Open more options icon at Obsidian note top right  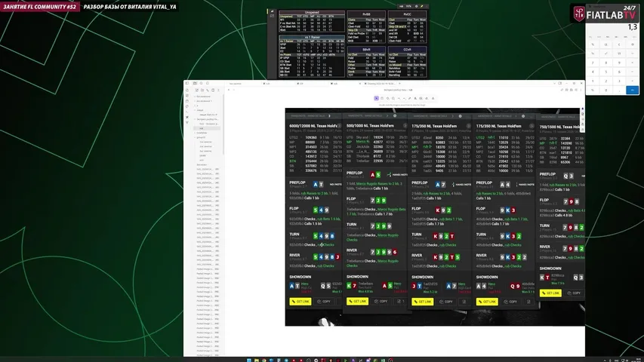coord(581,90)
